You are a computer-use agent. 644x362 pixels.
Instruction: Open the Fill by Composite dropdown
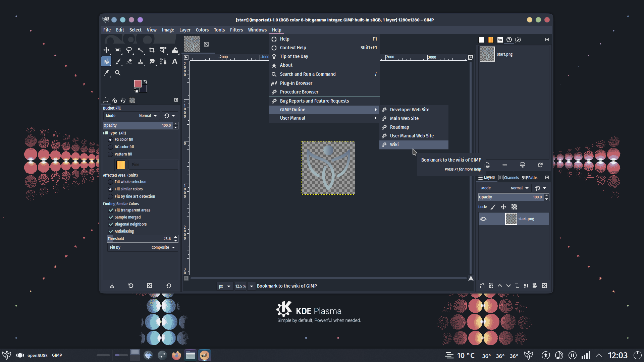point(142,247)
